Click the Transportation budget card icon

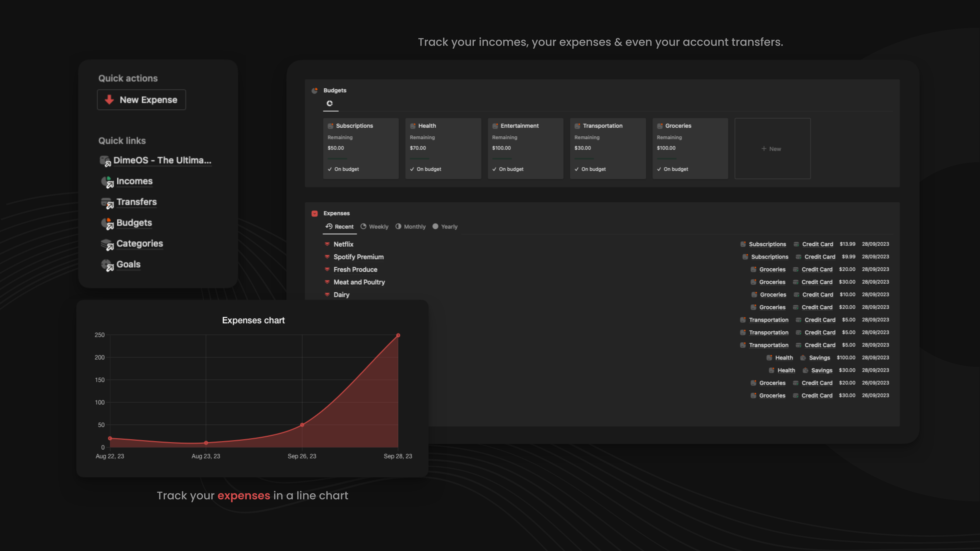(x=577, y=126)
